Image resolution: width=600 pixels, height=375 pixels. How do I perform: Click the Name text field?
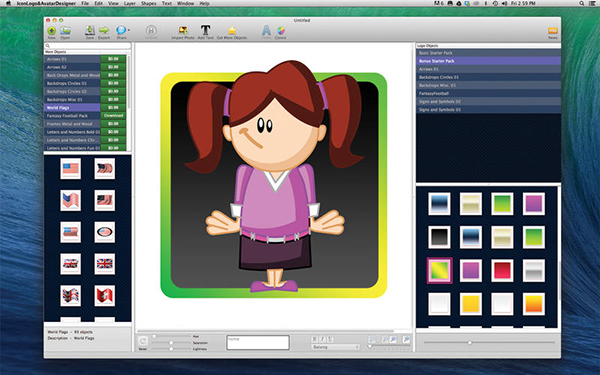click(258, 342)
